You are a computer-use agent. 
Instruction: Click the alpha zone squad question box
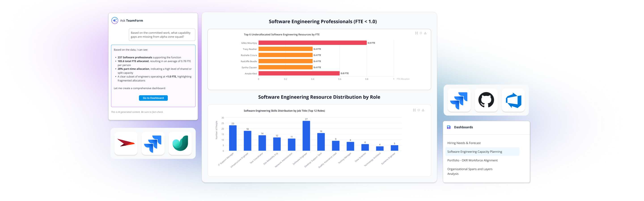pyautogui.click(x=162, y=35)
